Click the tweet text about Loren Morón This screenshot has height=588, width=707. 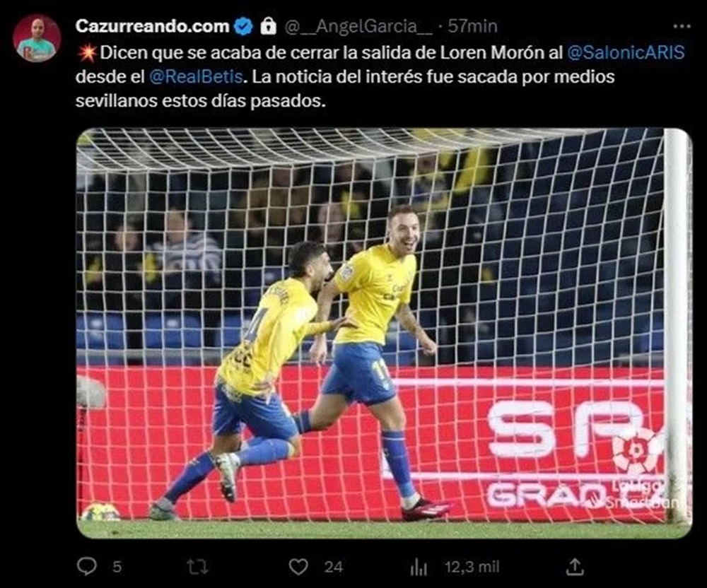click(380, 76)
